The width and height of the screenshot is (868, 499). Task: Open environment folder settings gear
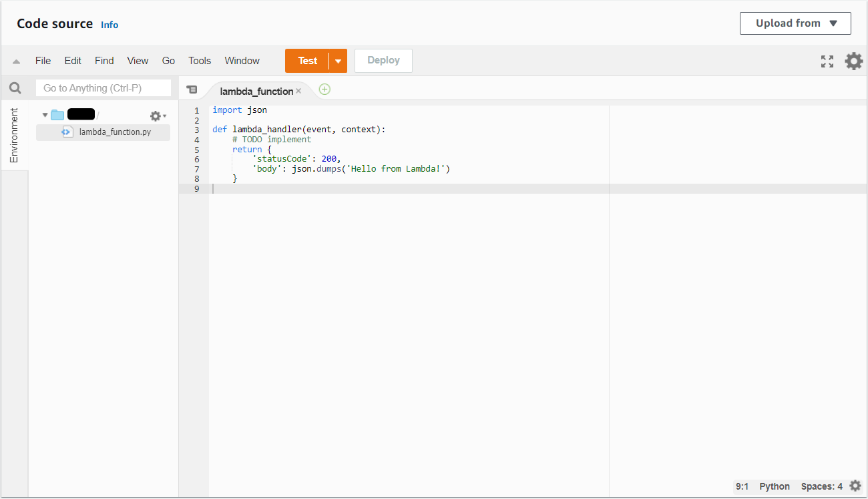158,116
